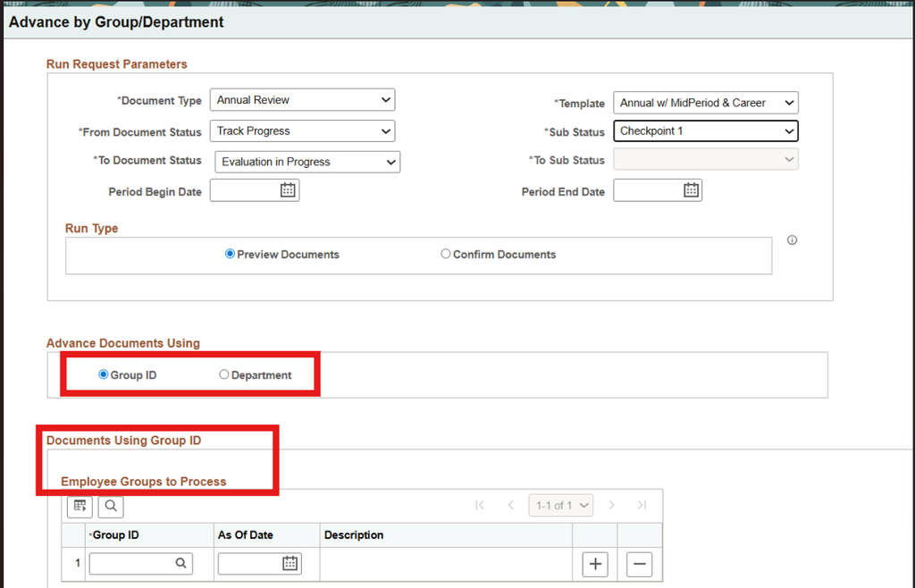This screenshot has width=915, height=588.
Task: Go to last page of grid
Action: tap(642, 505)
